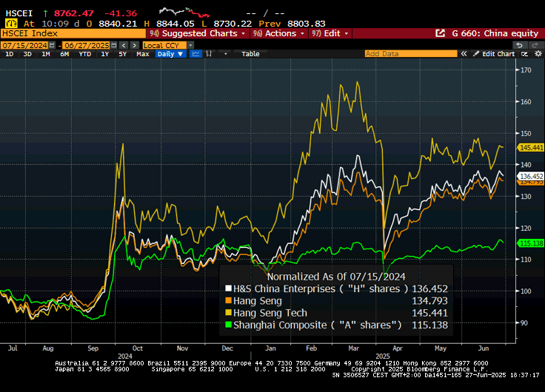Select the 1D range tab
Image resolution: width=545 pixels, height=392 pixels.
pyautogui.click(x=10, y=54)
